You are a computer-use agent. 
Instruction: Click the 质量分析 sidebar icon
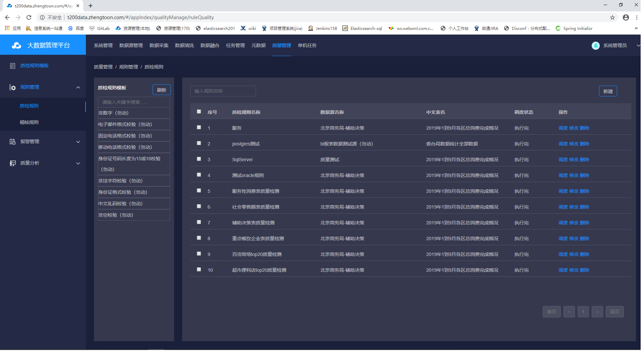pos(13,163)
